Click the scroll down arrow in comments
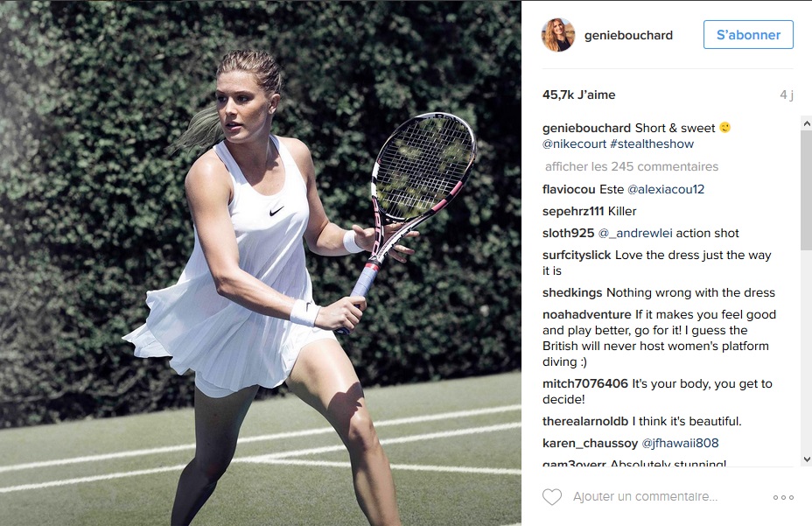 [806, 459]
